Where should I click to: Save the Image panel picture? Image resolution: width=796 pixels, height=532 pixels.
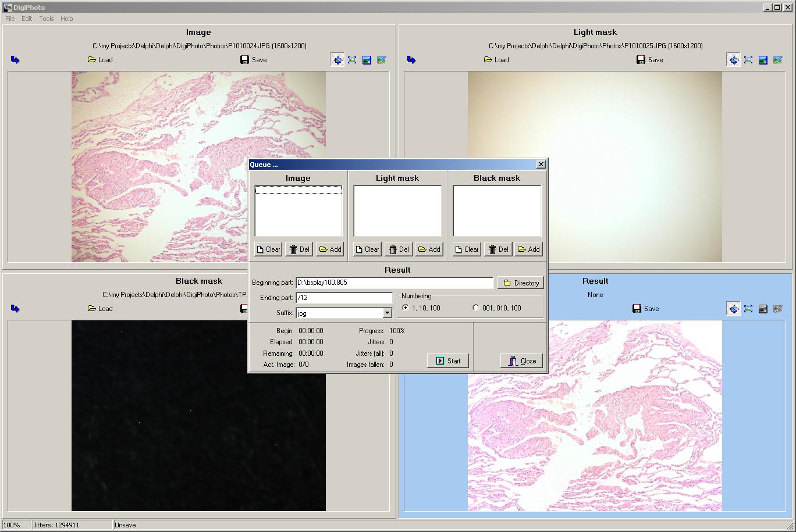pyautogui.click(x=254, y=60)
